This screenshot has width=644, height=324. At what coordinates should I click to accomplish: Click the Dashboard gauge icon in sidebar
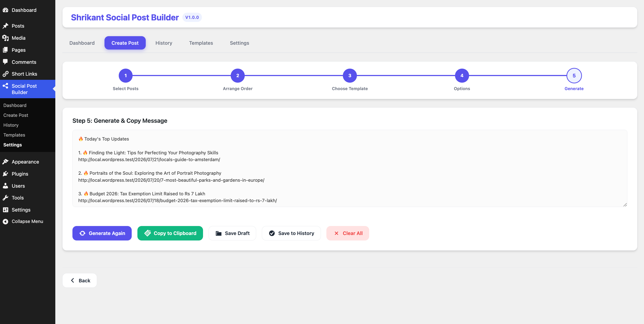click(x=5, y=10)
